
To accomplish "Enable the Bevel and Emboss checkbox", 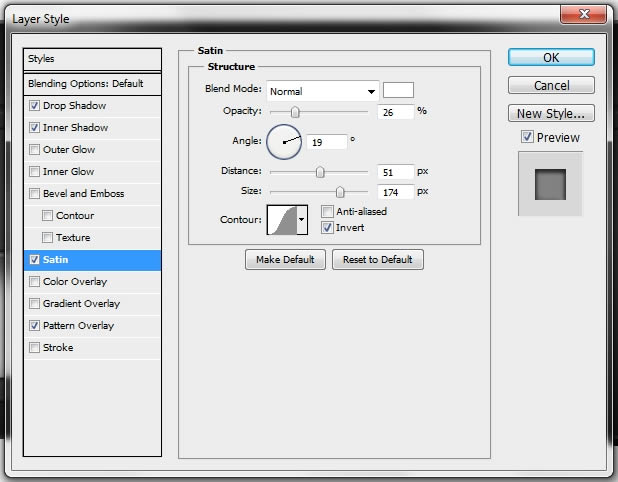I will tap(34, 194).
